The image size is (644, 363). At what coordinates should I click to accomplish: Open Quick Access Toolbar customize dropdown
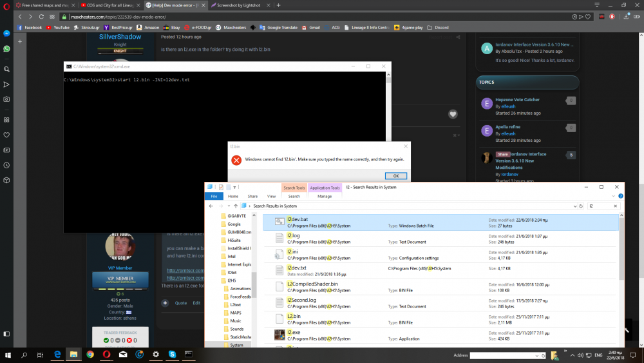234,187
